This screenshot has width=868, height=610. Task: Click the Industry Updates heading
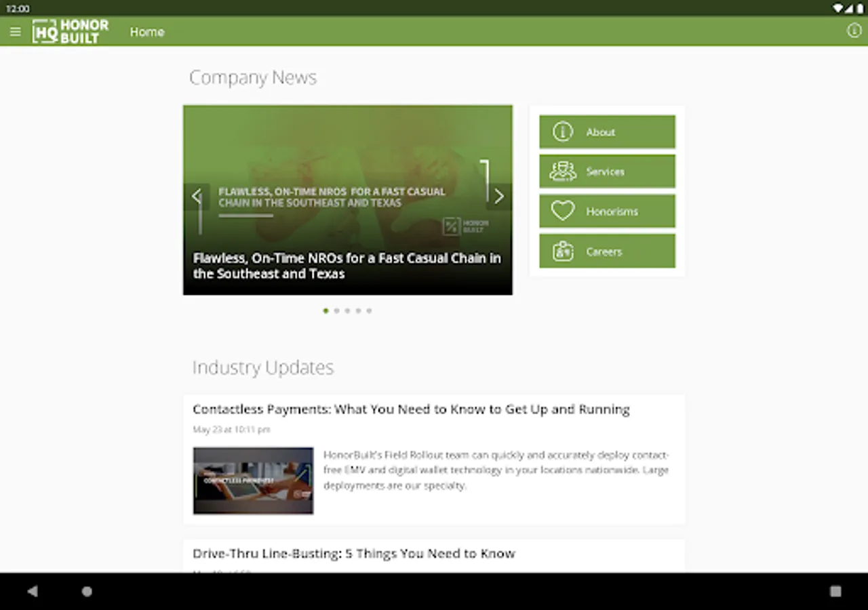[x=263, y=367]
